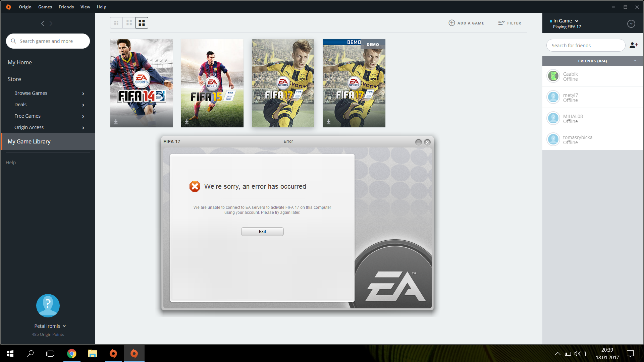Open Chrome from the Windows taskbar
Image resolution: width=644 pixels, height=362 pixels.
71,354
